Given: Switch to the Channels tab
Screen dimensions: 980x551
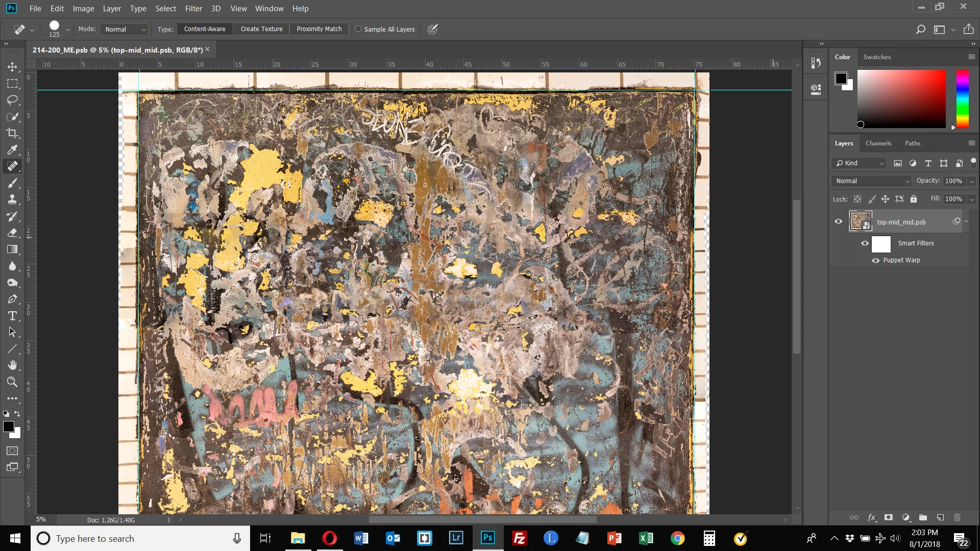Looking at the screenshot, I should (x=878, y=143).
